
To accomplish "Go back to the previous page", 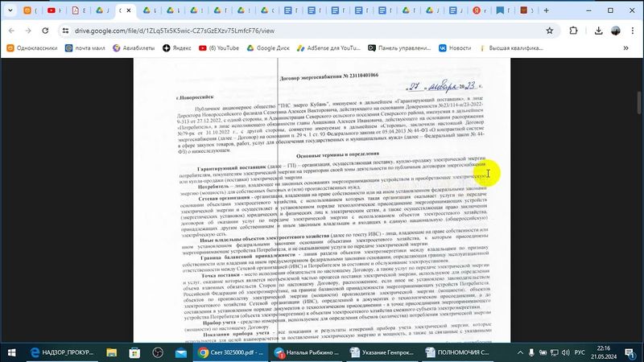I will point(11,31).
